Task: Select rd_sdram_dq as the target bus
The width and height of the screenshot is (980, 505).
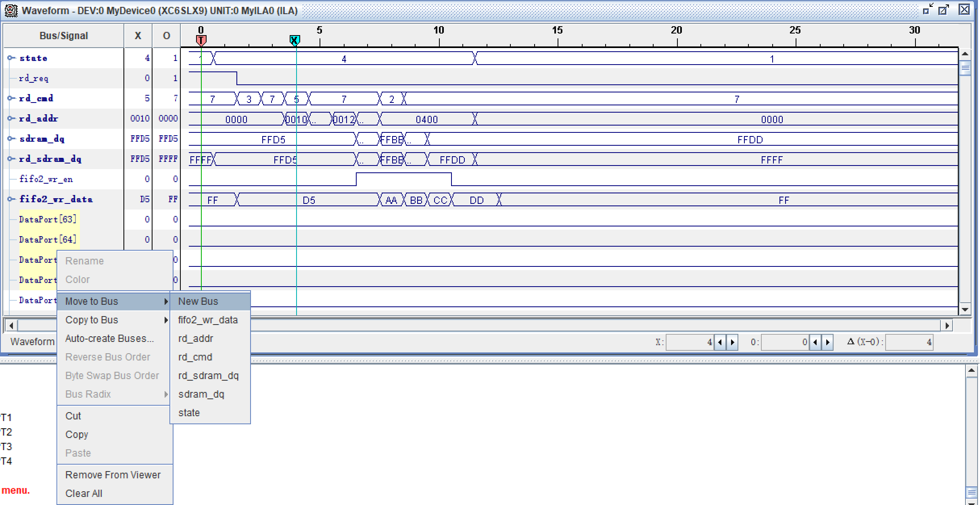Action: (208, 376)
